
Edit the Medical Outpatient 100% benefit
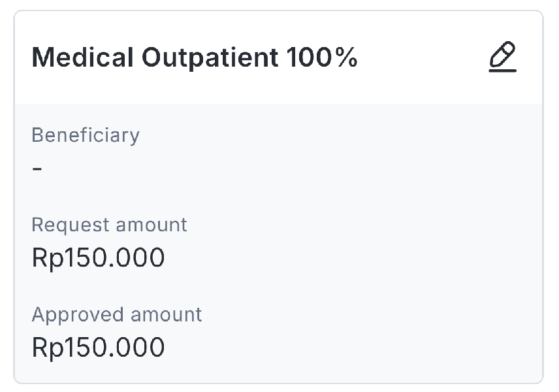tap(502, 57)
